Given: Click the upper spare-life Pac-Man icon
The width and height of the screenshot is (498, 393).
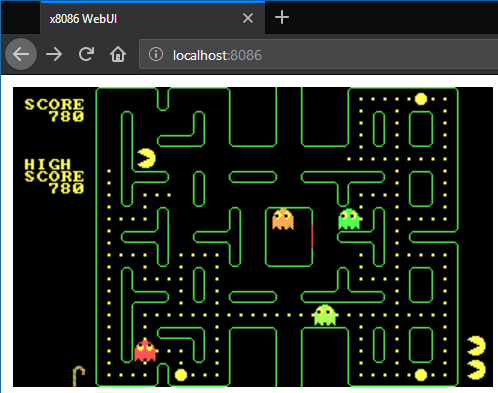Looking at the screenshot, I should 476,346.
